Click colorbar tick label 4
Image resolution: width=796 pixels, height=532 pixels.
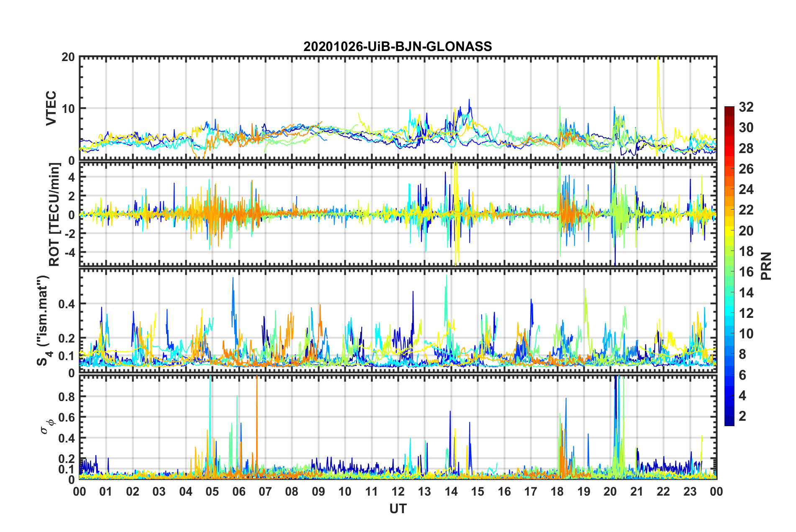(742, 396)
